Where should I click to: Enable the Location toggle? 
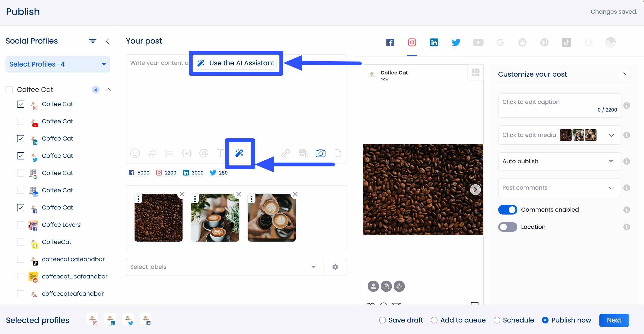(508, 227)
